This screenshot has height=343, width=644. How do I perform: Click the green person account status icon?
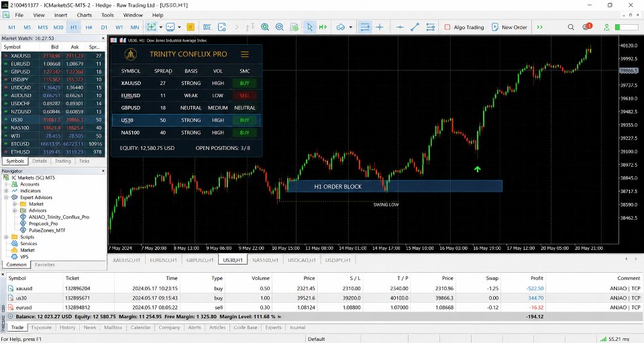pos(606,27)
